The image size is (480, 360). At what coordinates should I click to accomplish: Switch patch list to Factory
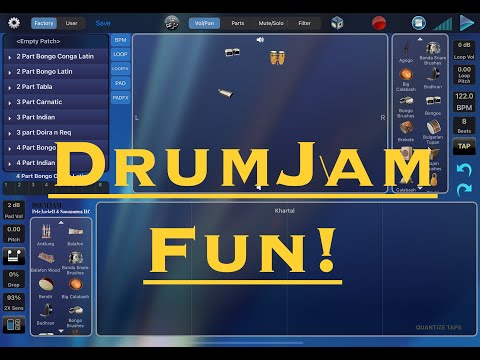pyautogui.click(x=44, y=23)
